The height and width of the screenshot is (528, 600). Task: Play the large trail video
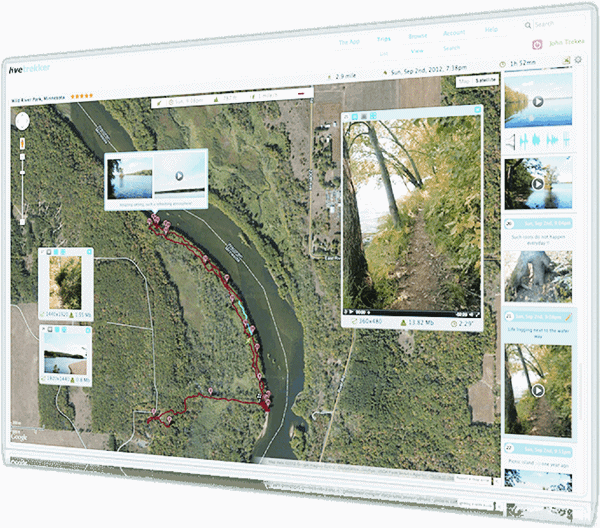(x=351, y=312)
